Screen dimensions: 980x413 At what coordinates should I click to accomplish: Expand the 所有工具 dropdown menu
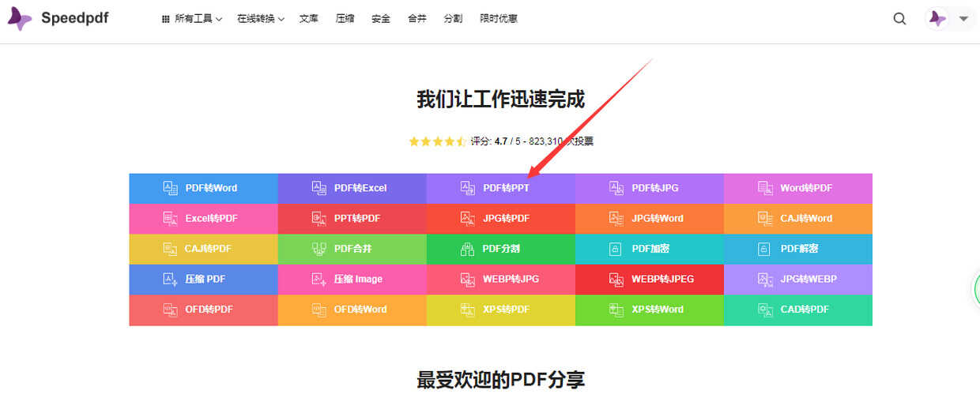(191, 19)
